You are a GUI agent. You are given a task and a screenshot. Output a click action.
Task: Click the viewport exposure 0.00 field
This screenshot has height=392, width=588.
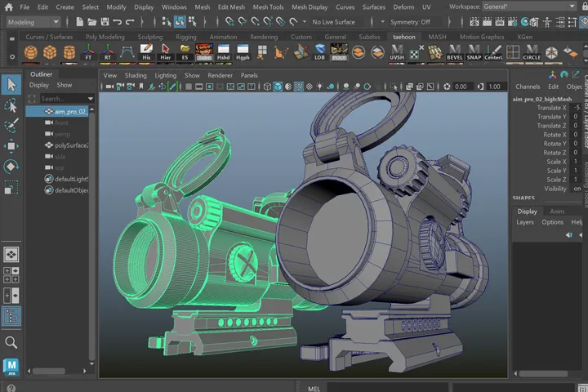coord(461,87)
